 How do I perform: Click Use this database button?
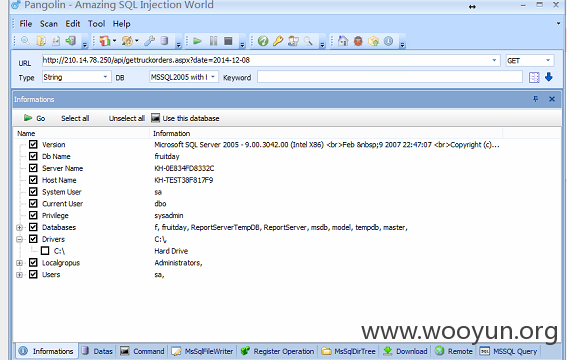tap(185, 118)
